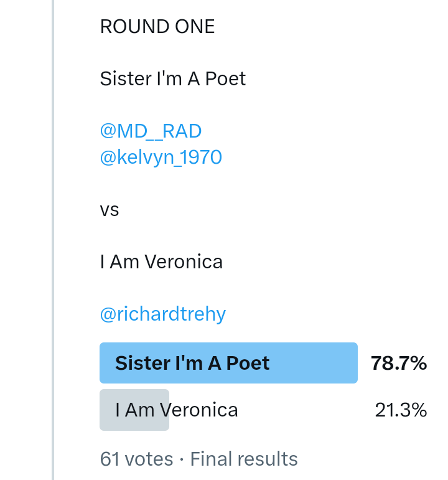Click the dot separator after 61 votes

pos(181,459)
